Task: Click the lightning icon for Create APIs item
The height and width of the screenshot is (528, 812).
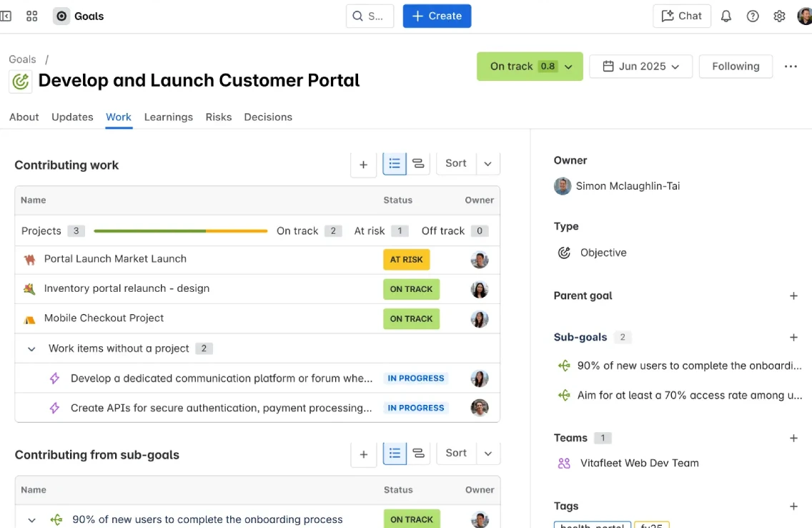Action: point(54,408)
